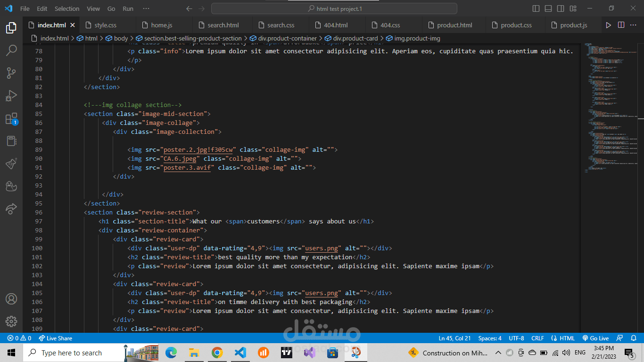Switch to the product.css tab
Image resolution: width=644 pixels, height=362 pixels.
pyautogui.click(x=516, y=25)
